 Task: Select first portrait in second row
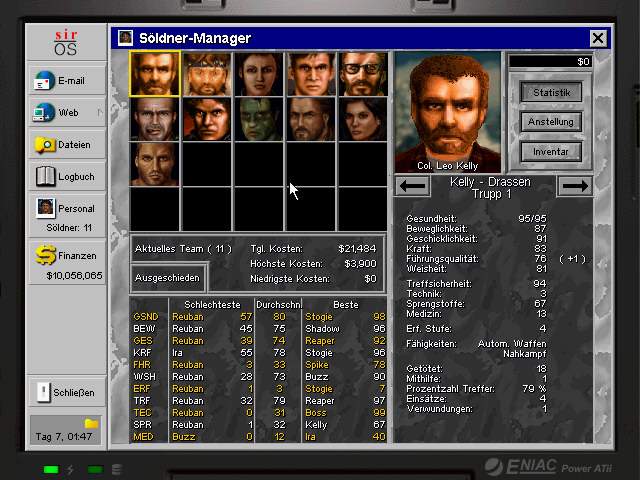(155, 119)
